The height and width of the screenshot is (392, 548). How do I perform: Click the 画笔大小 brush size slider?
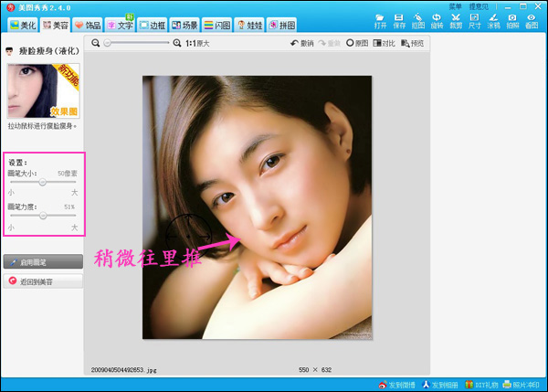pyautogui.click(x=42, y=182)
